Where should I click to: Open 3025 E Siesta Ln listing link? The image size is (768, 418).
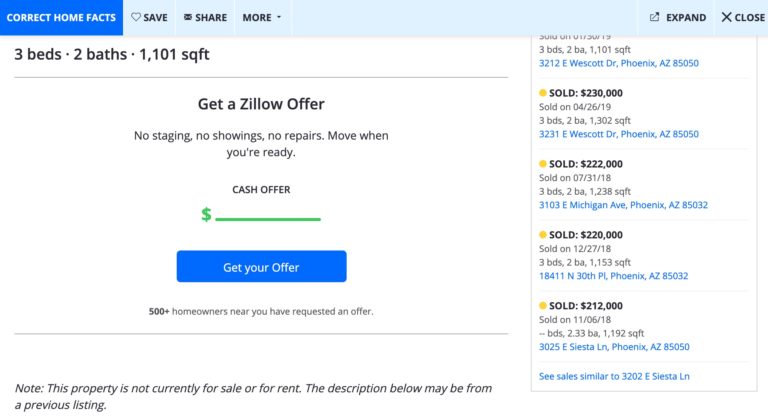tap(614, 347)
